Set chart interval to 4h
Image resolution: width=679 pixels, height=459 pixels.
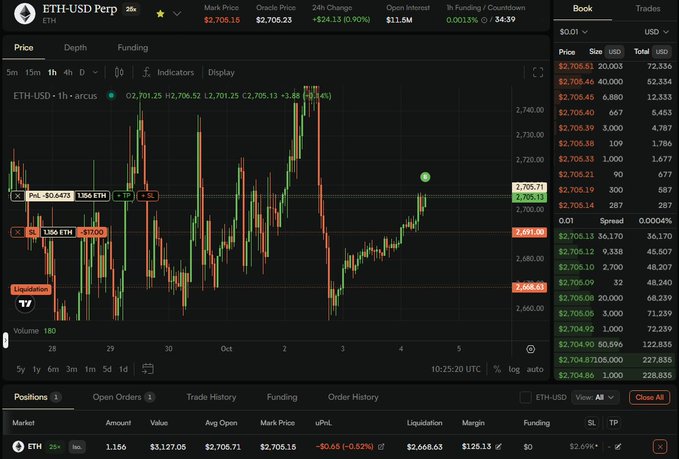click(x=68, y=72)
